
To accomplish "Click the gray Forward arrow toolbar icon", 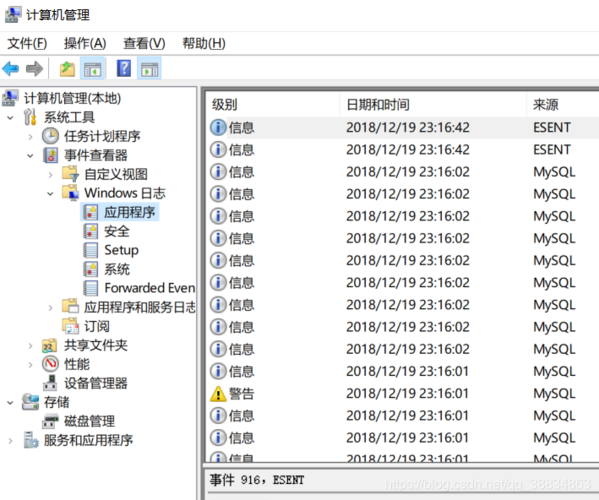I will point(34,69).
